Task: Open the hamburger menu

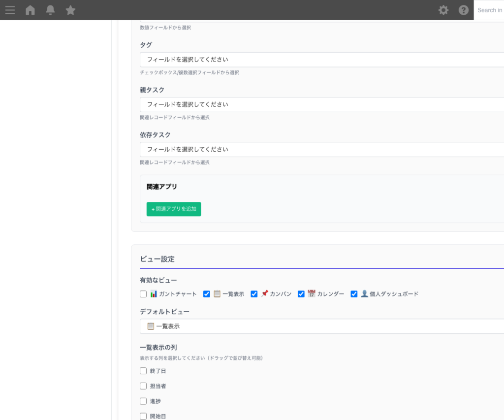Action: pyautogui.click(x=10, y=10)
